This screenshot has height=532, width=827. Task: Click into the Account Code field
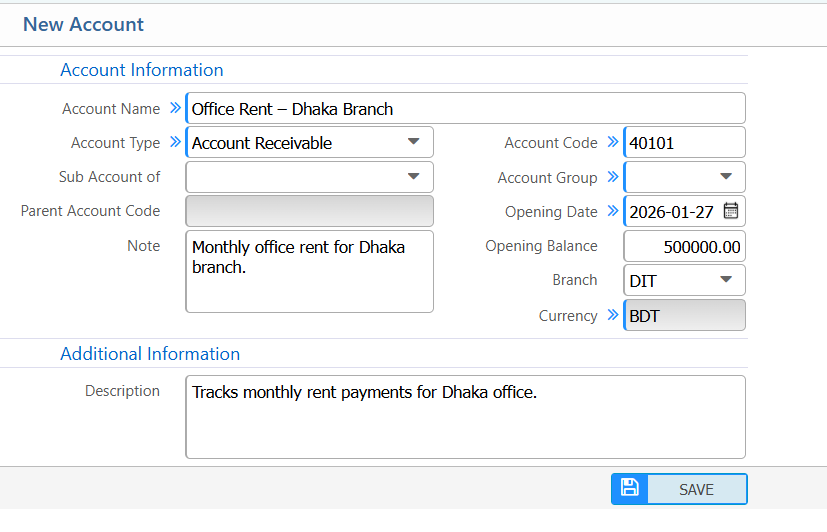point(684,142)
